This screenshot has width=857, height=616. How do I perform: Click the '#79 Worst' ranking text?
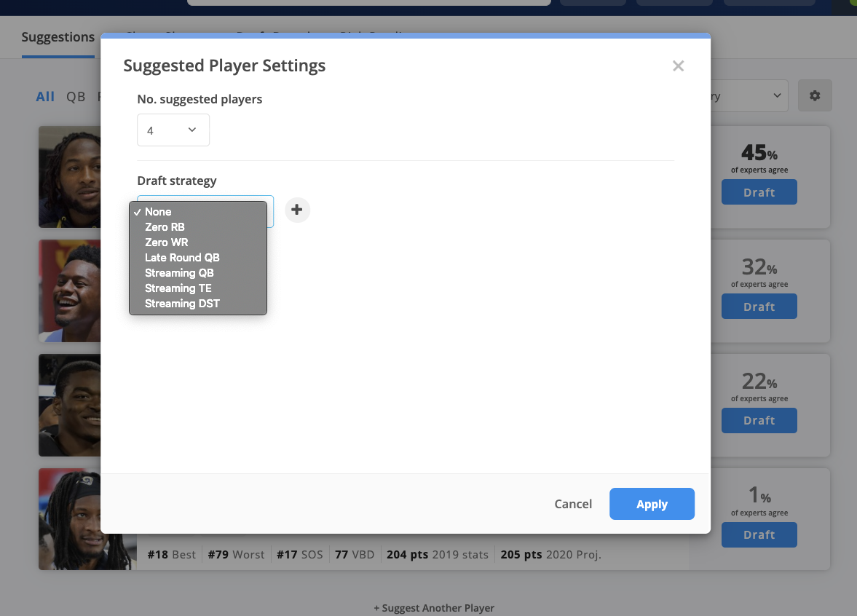tap(236, 555)
